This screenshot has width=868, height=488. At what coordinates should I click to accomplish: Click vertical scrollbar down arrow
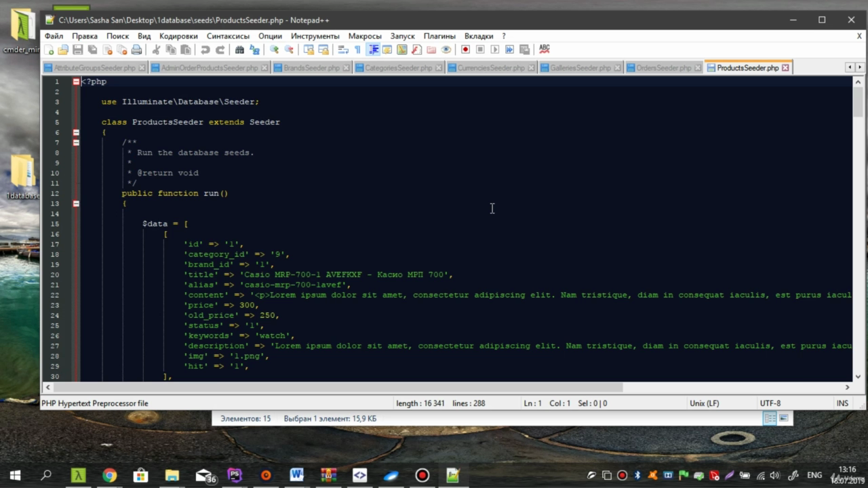point(858,376)
